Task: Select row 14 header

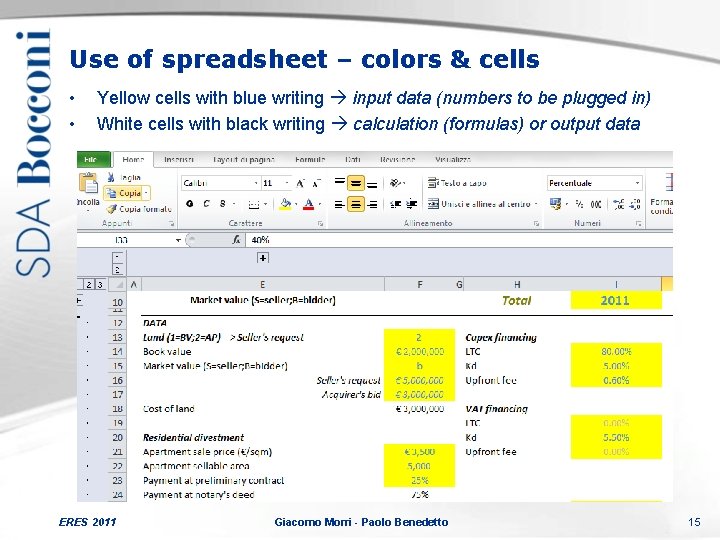Action: click(x=118, y=352)
